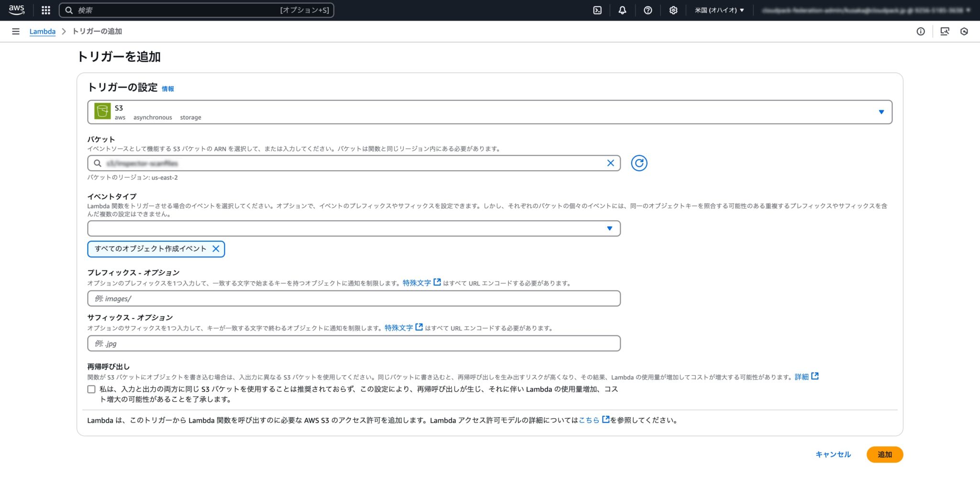Open the 特殊文字 link under プレフィックス

pyautogui.click(x=417, y=283)
